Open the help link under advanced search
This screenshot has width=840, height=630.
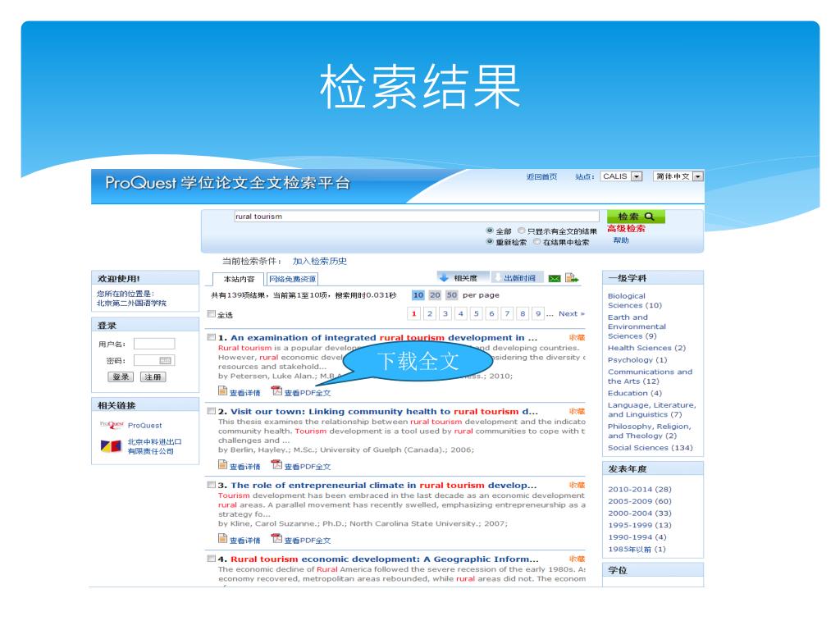point(621,240)
